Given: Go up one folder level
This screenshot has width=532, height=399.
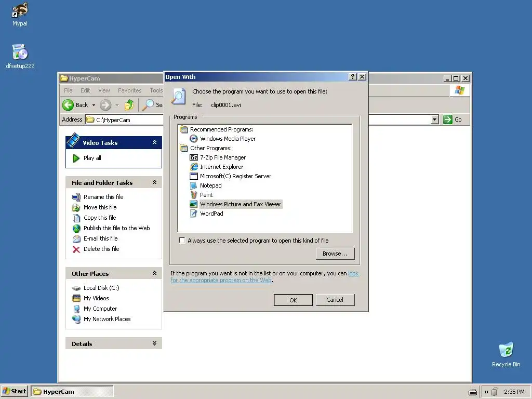Looking at the screenshot, I should tap(129, 105).
